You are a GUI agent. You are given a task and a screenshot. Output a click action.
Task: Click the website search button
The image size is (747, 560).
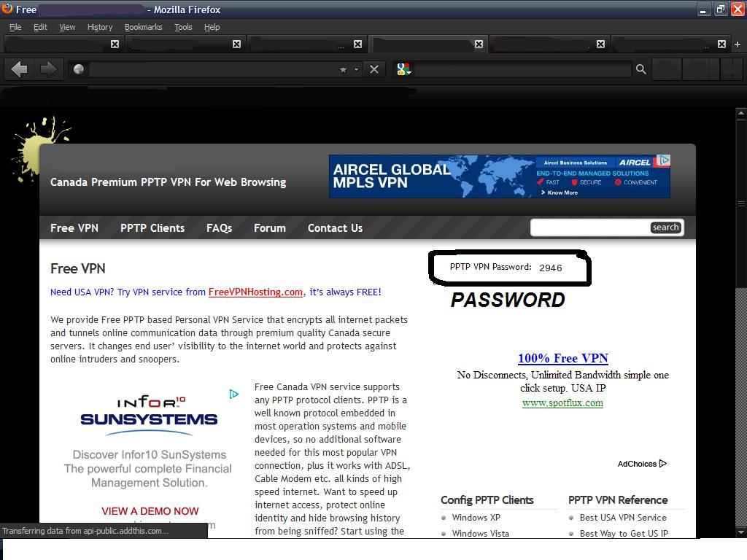point(665,227)
